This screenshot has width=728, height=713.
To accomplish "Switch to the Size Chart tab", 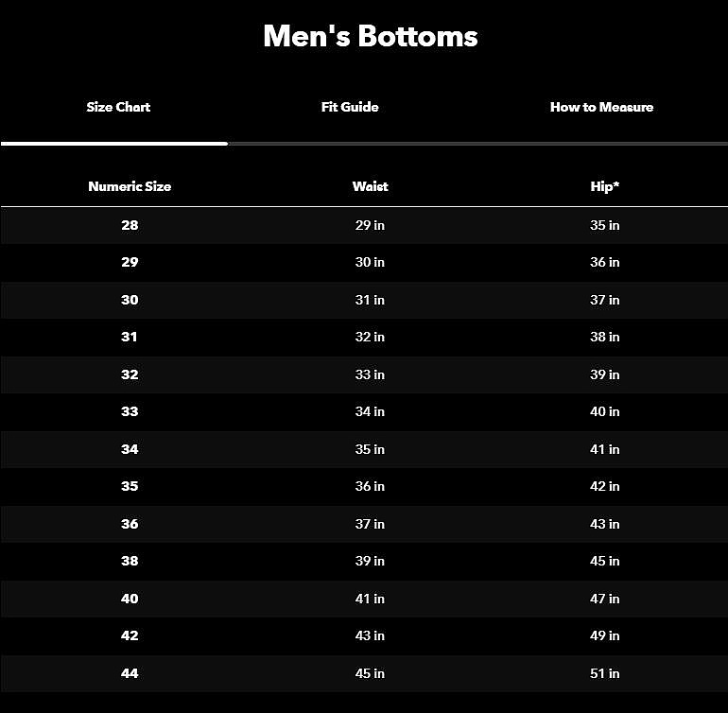I will point(118,107).
